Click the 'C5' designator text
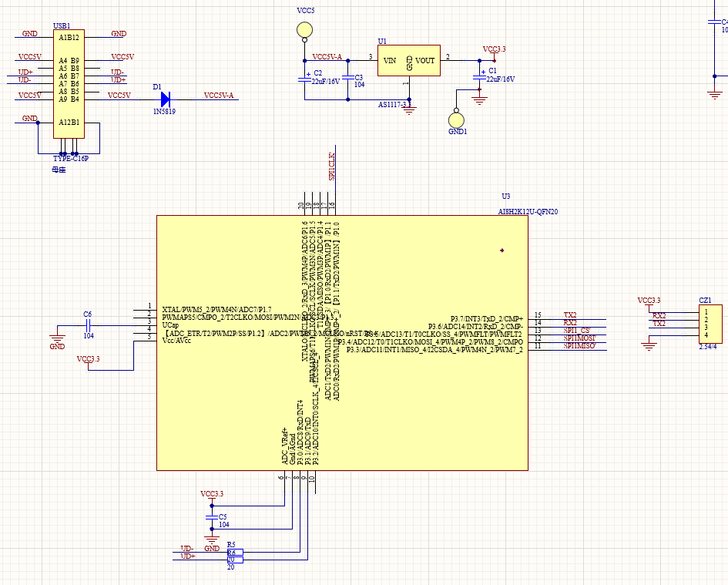 (x=223, y=516)
